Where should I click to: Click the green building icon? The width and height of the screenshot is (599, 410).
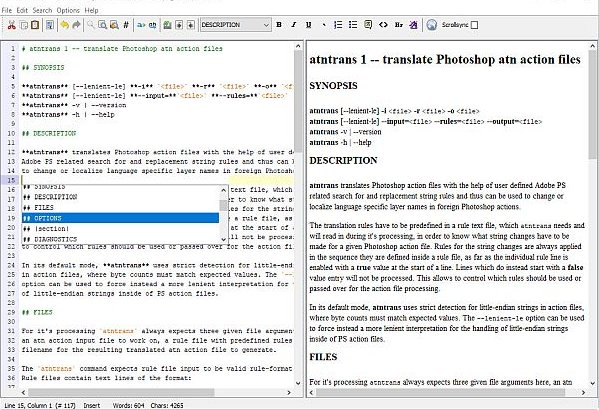167,25
